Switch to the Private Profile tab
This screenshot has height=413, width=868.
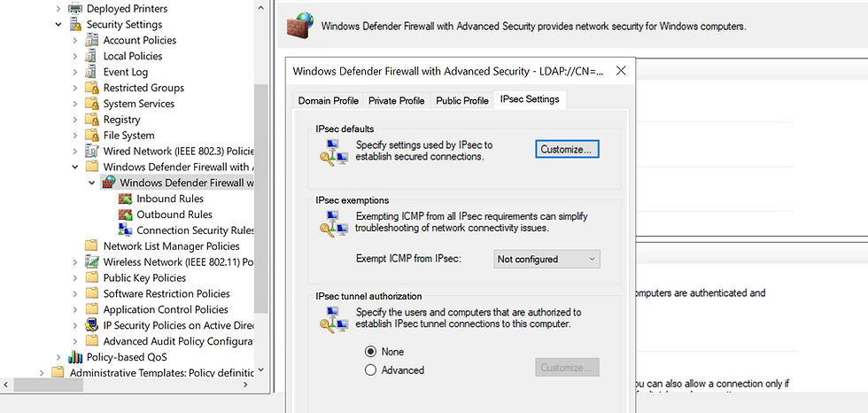(x=397, y=101)
